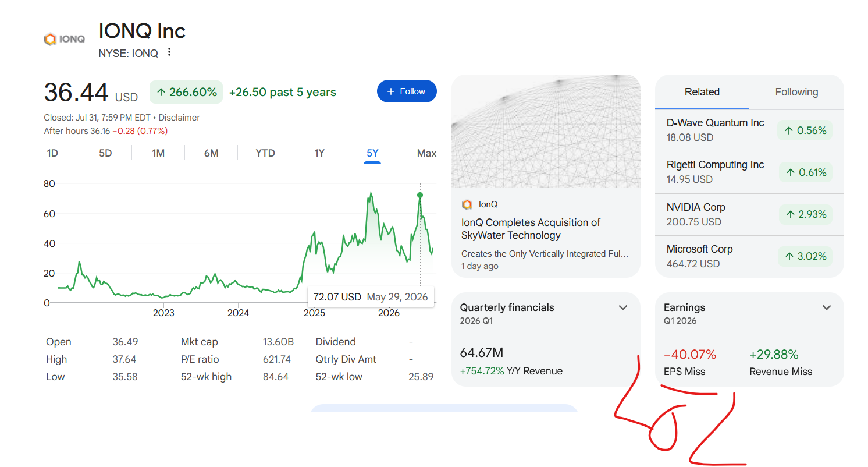Click the Low price value 35.58

click(125, 377)
